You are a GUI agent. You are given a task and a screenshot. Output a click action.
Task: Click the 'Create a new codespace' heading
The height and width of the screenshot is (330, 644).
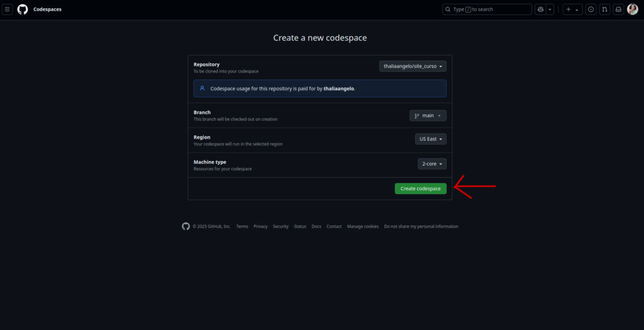click(320, 38)
